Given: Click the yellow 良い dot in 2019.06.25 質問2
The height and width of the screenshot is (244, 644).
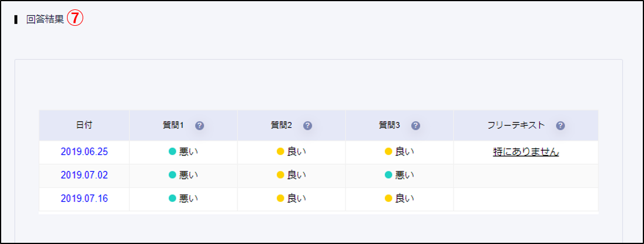Looking at the screenshot, I should pos(280,152).
